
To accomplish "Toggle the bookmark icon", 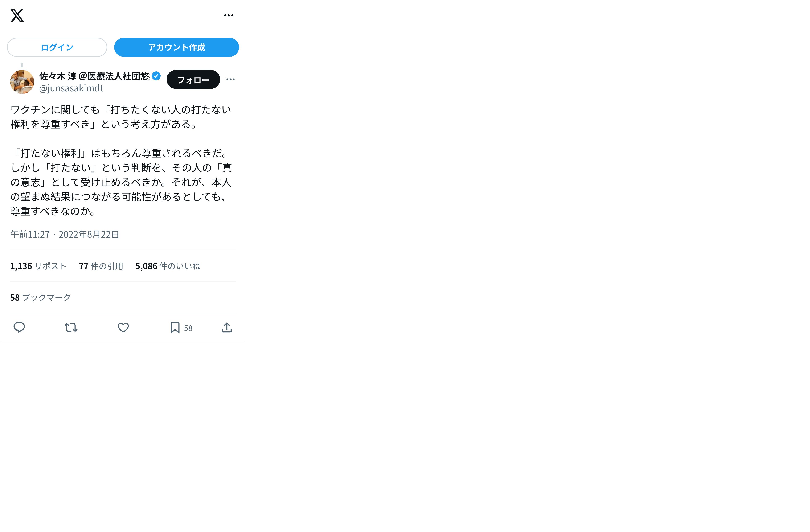I will pyautogui.click(x=175, y=328).
